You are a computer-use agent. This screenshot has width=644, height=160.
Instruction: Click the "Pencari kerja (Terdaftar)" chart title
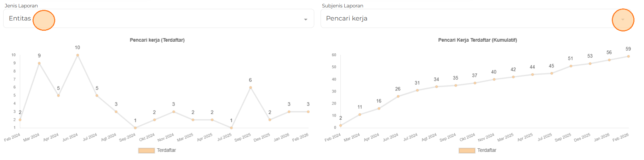[x=157, y=40]
